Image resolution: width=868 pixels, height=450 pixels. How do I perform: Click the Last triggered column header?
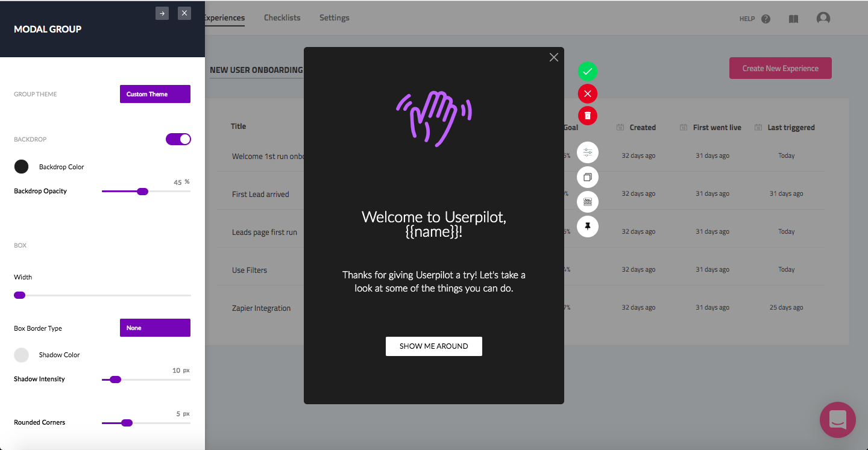pos(791,128)
